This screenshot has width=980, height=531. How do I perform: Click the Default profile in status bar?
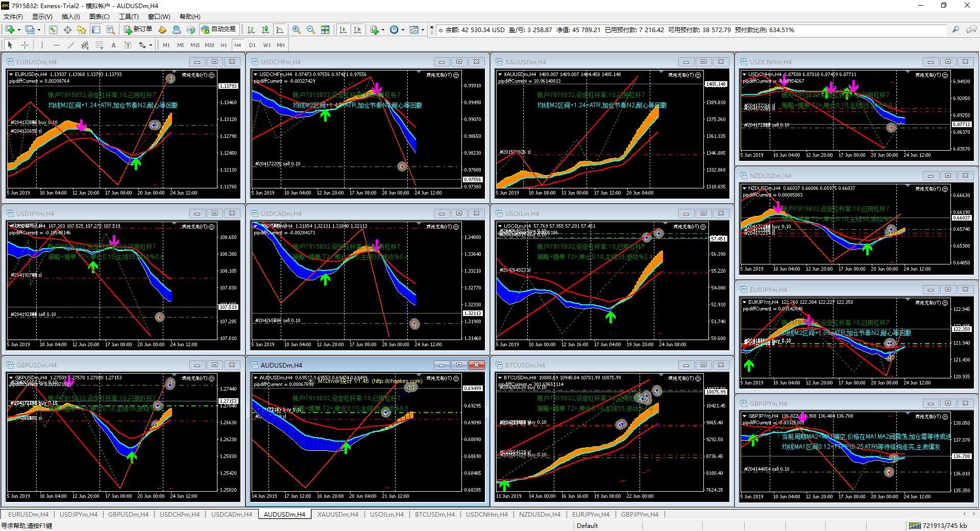pyautogui.click(x=587, y=525)
